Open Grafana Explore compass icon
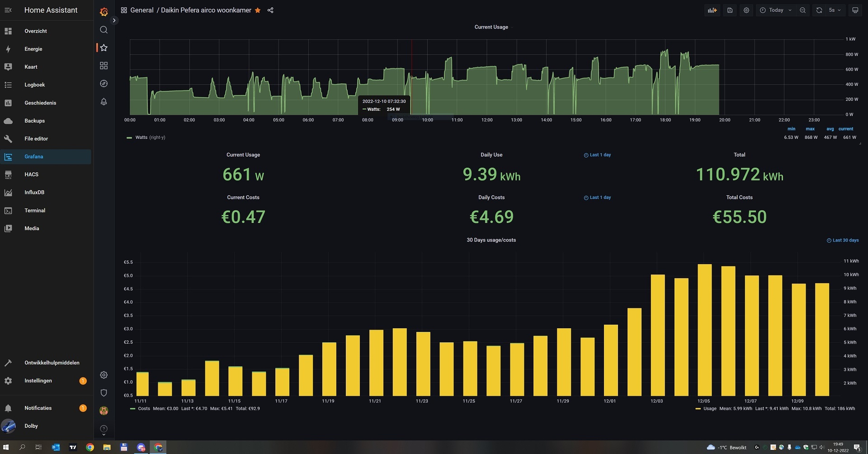 [104, 83]
